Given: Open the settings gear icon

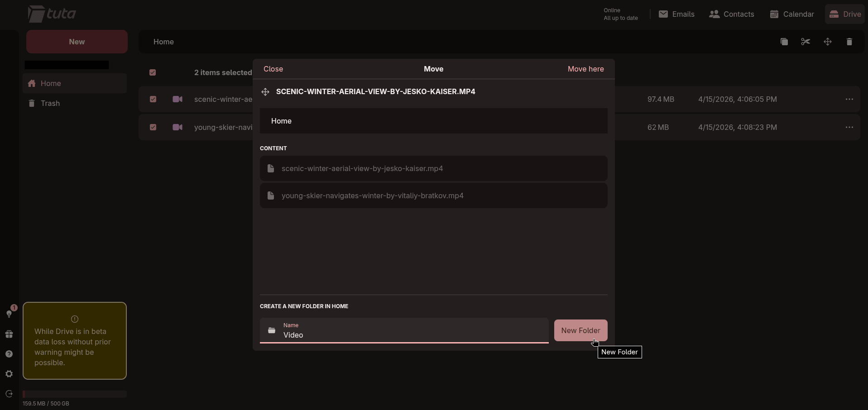Looking at the screenshot, I should [x=9, y=374].
